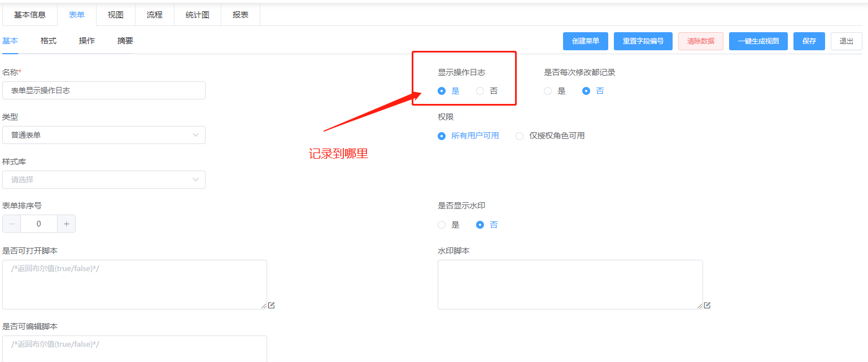Screen dimensions: 868x362
Task: Click into 是否可打开脚本 textarea
Action: click(x=134, y=285)
